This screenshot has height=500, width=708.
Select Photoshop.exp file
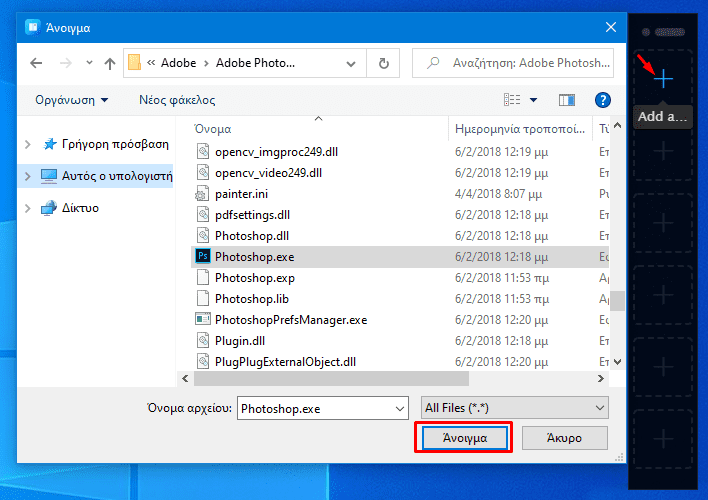[x=255, y=278]
